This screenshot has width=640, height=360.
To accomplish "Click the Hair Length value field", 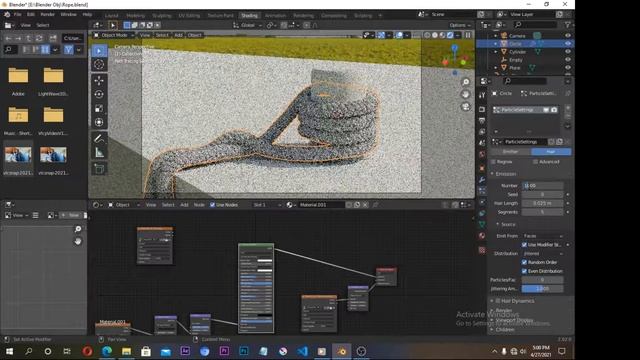I will tap(542, 203).
